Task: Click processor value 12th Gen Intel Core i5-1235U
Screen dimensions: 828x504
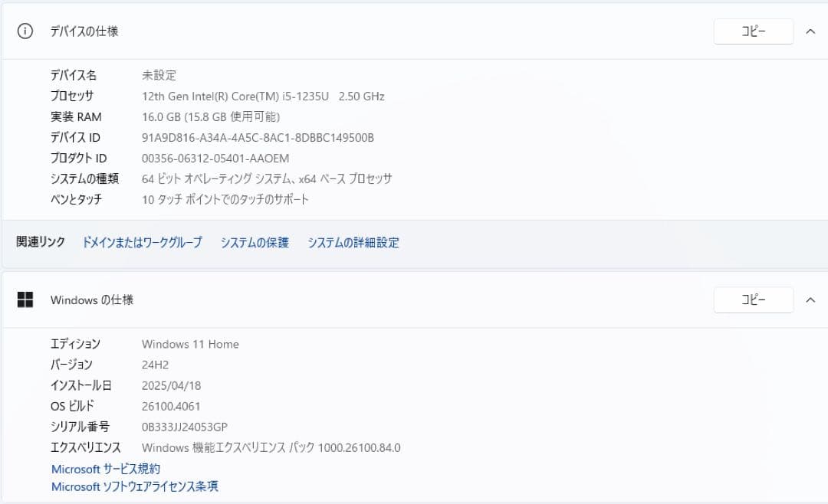Action: (263, 96)
